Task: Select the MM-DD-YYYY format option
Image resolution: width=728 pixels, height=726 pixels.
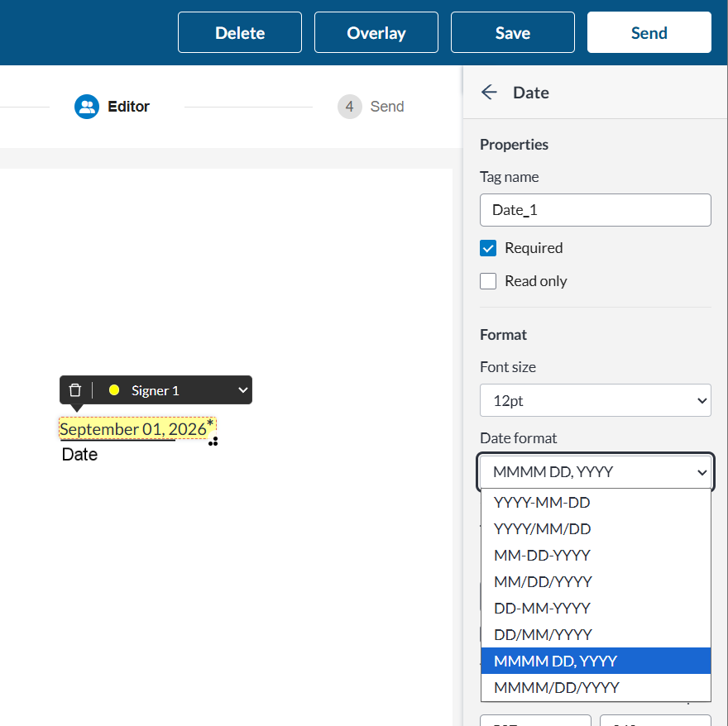Action: (596, 555)
